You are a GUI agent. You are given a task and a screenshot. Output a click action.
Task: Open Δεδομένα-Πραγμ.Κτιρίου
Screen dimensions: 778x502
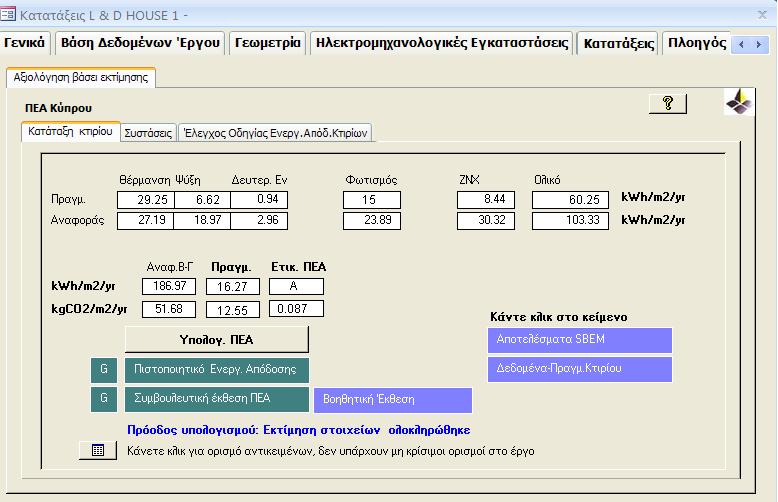(580, 370)
